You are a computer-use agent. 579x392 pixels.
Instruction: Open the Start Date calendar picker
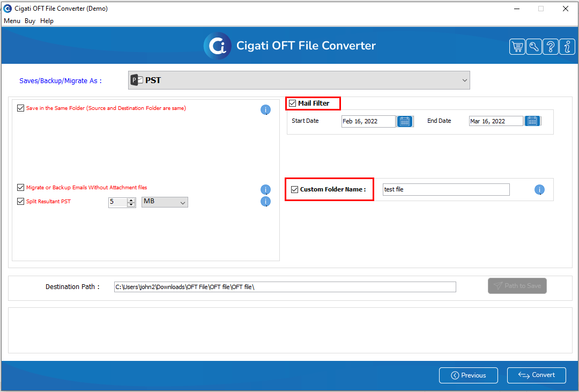[x=405, y=121]
